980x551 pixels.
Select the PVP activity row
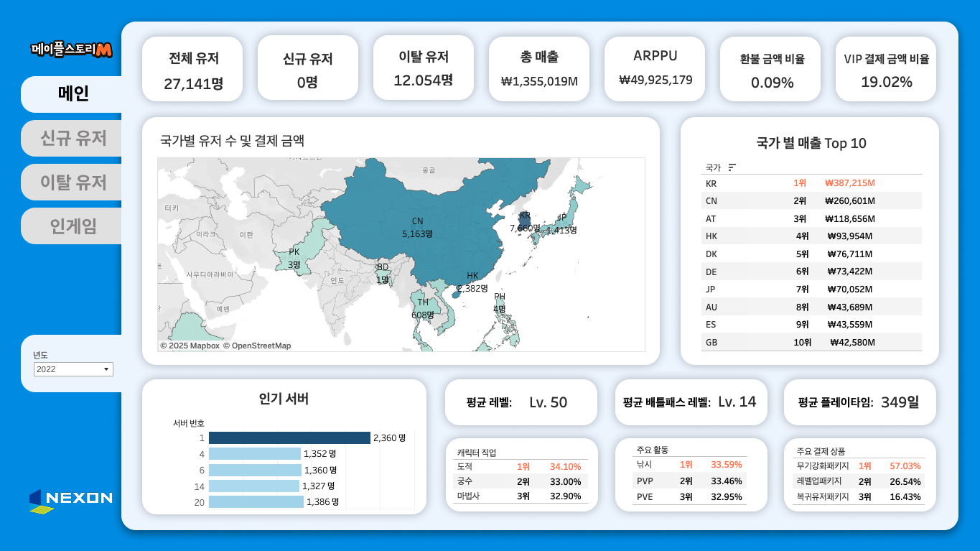pos(690,481)
